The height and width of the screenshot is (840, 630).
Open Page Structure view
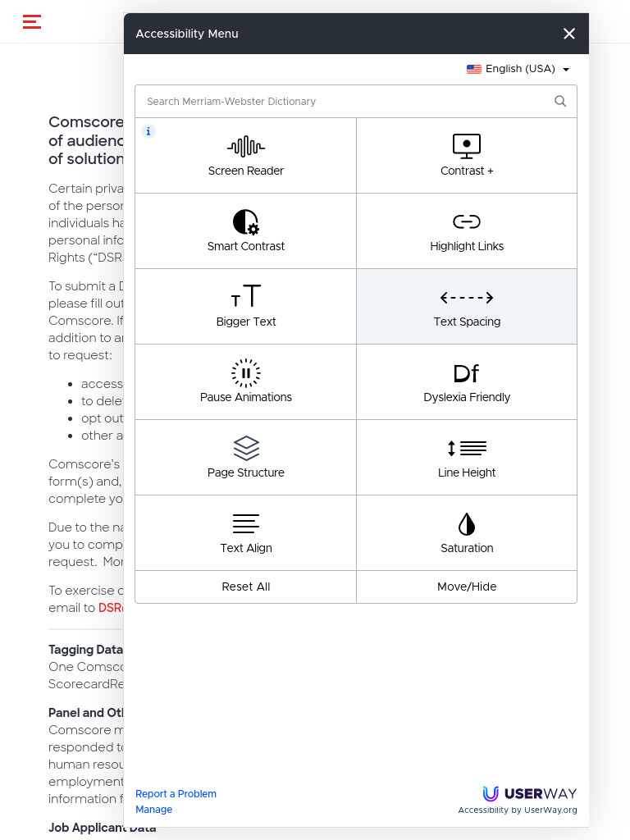click(x=245, y=458)
